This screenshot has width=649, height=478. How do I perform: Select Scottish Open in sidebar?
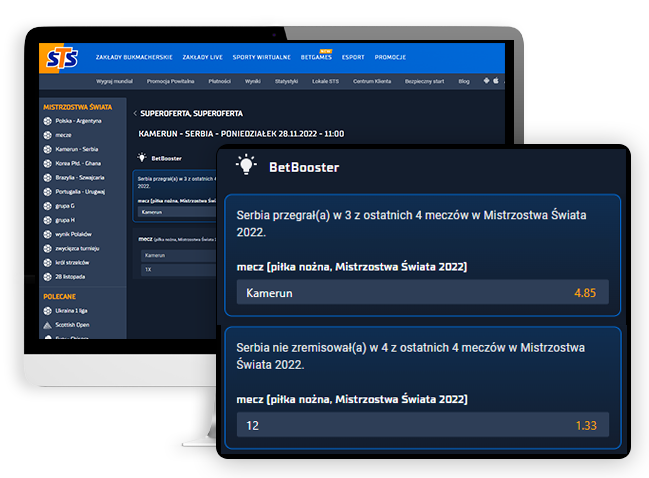[72, 325]
